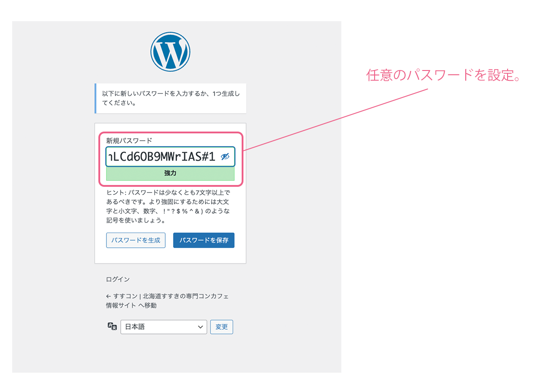Click the password hint text
539x392 pixels.
tap(168, 206)
